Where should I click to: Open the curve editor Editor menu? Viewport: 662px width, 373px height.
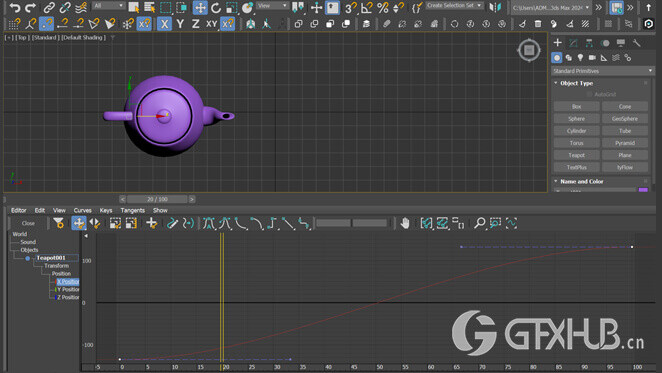19,210
